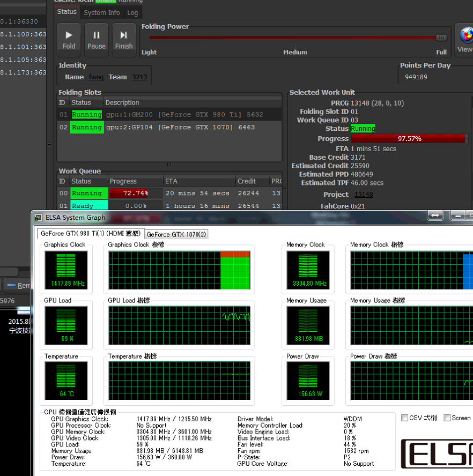Click the name link husq
The image size is (473, 476).
pos(96,77)
